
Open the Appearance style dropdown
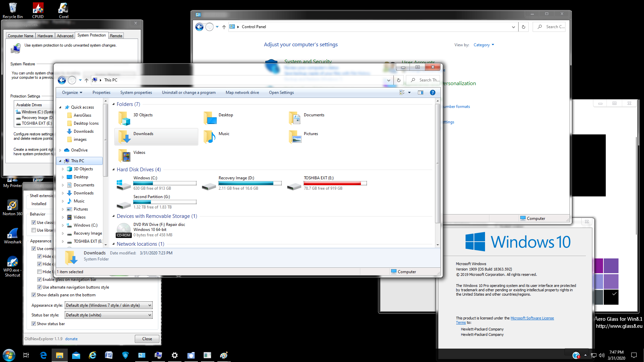click(108, 305)
